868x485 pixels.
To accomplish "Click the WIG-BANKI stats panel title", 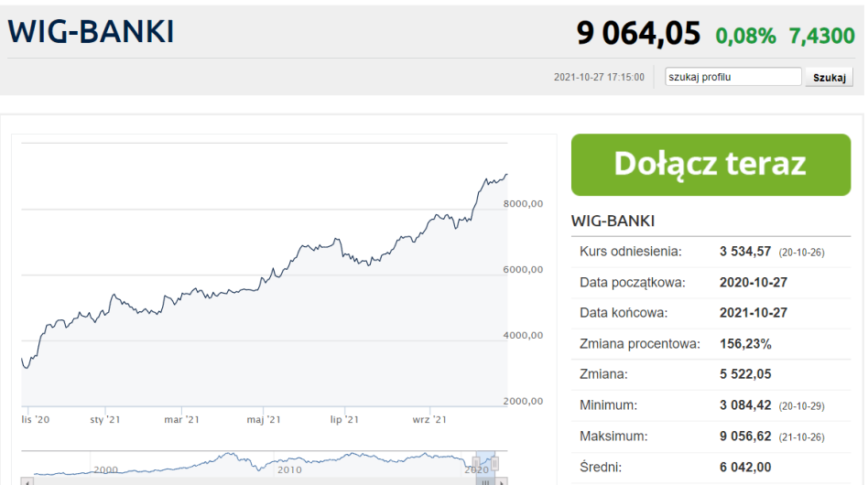I will point(613,221).
